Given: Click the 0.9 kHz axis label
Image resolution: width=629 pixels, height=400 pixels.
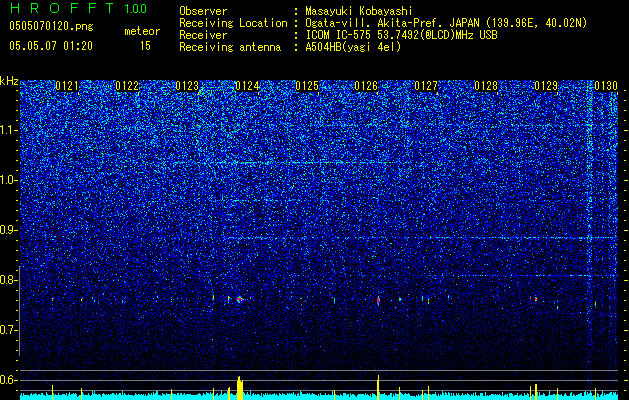Looking at the screenshot, I should 8,230.
